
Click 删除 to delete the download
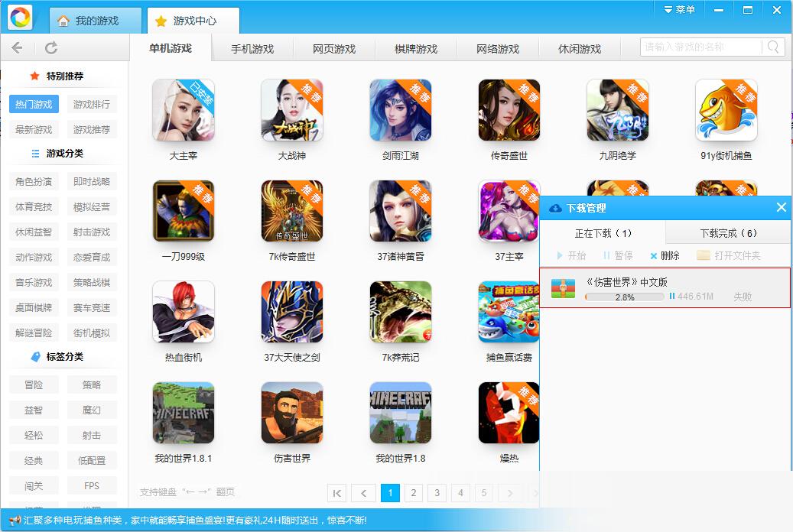665,255
